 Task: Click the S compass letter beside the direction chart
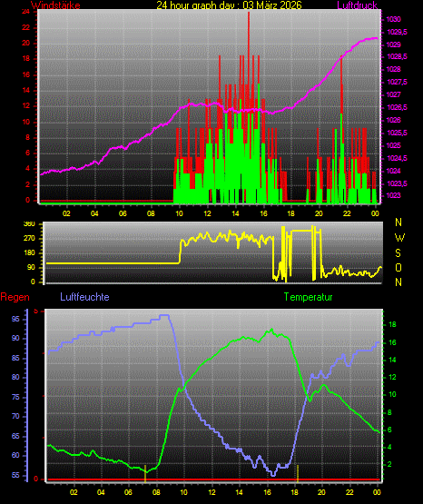click(398, 253)
